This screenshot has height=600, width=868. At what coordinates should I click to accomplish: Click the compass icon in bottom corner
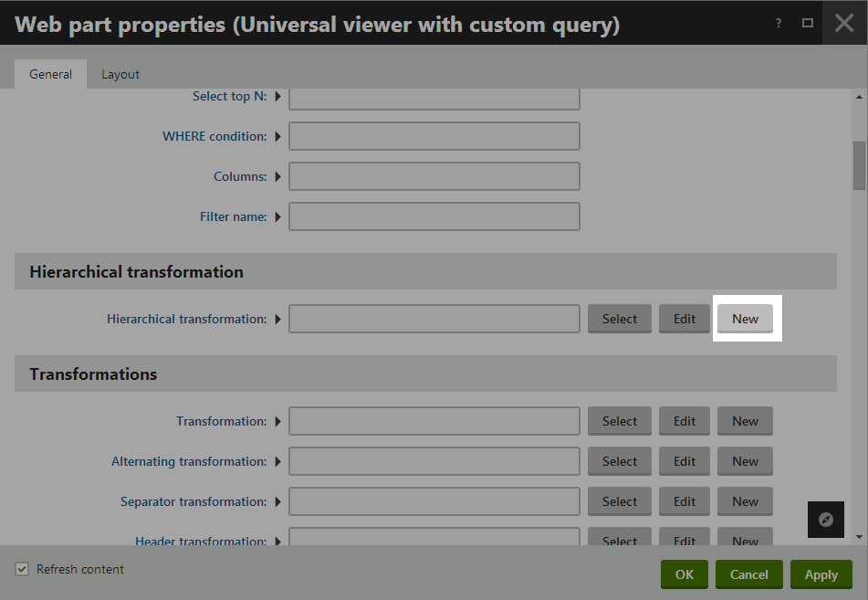click(825, 520)
